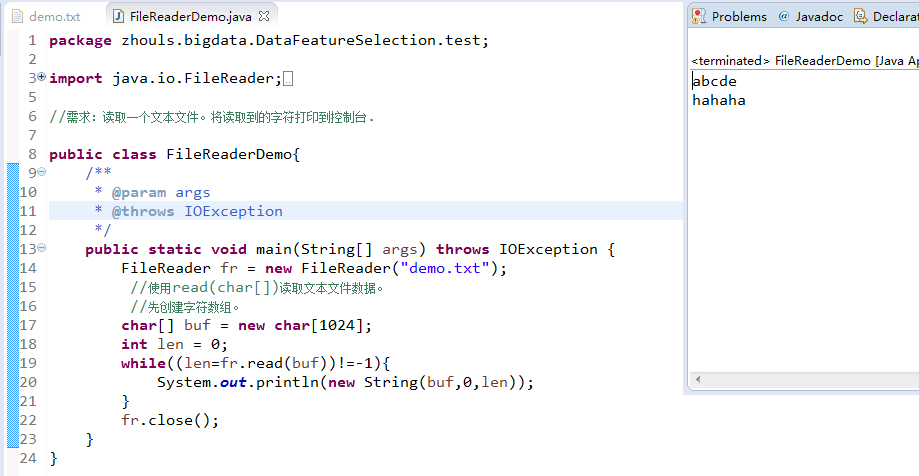Expand the folded imports on line 3
This screenshot has height=476, width=919.
pos(42,77)
